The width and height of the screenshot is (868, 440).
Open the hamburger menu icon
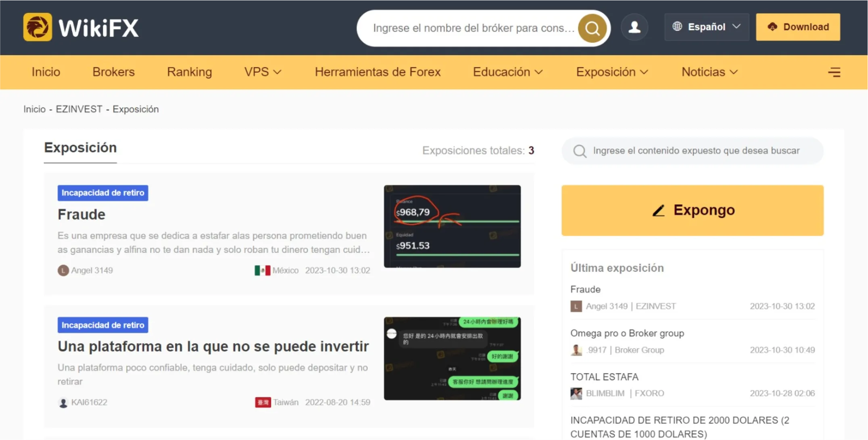coord(834,72)
